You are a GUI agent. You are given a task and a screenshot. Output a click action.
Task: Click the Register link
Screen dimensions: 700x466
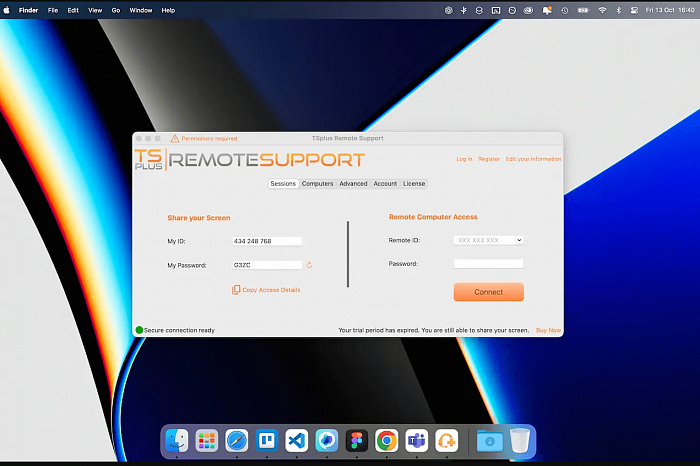[x=489, y=159]
